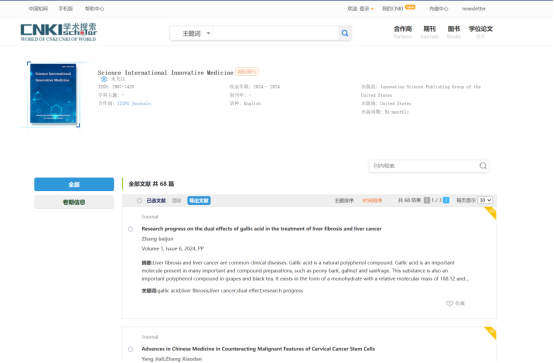
Task: Click the NEW badge next to 我的CNKI
Action: click(x=410, y=7)
